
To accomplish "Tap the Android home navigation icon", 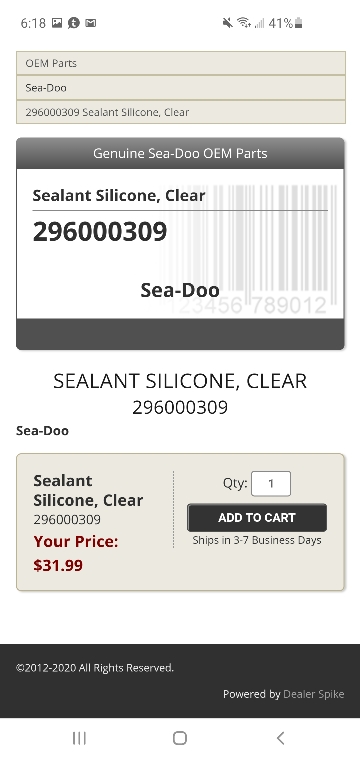I will pyautogui.click(x=180, y=738).
